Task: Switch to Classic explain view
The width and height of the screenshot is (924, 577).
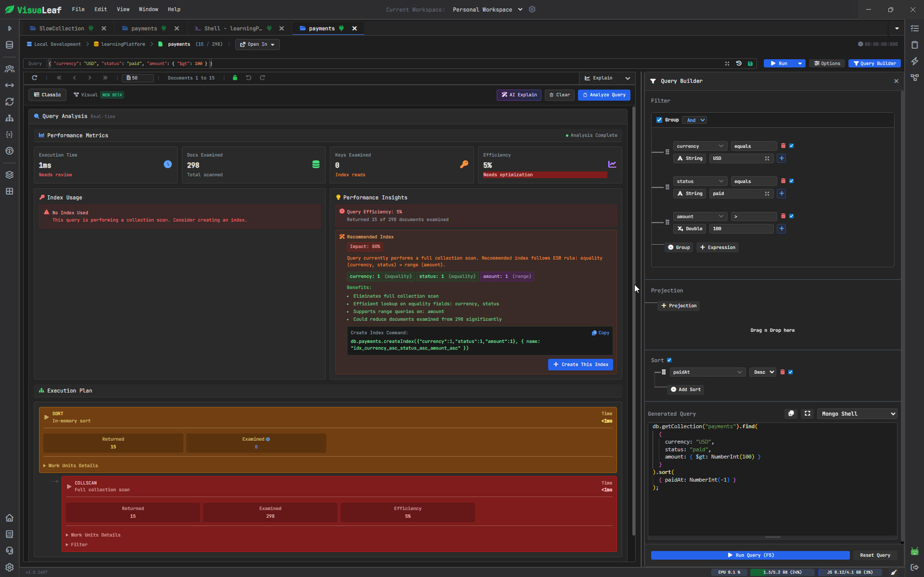Action: (48, 95)
